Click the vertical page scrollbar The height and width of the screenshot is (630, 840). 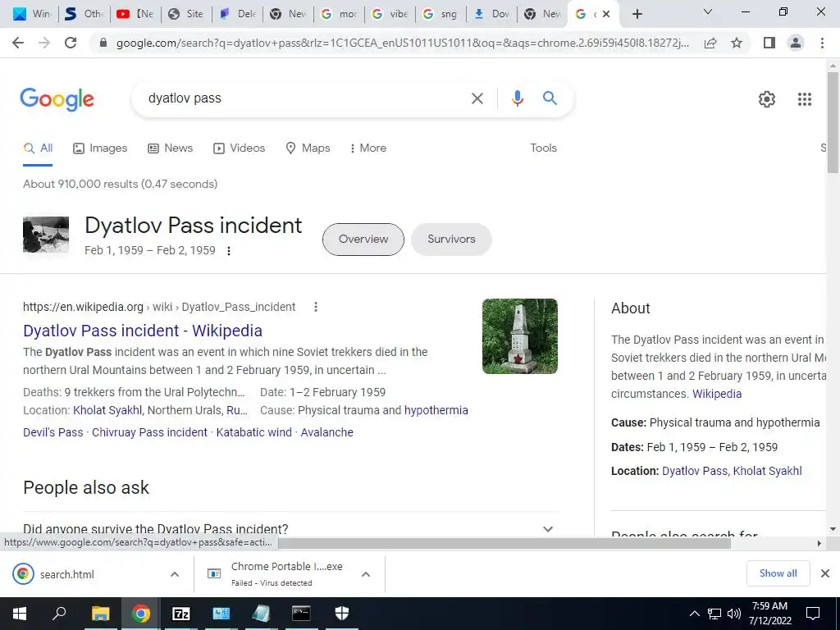[x=833, y=123]
